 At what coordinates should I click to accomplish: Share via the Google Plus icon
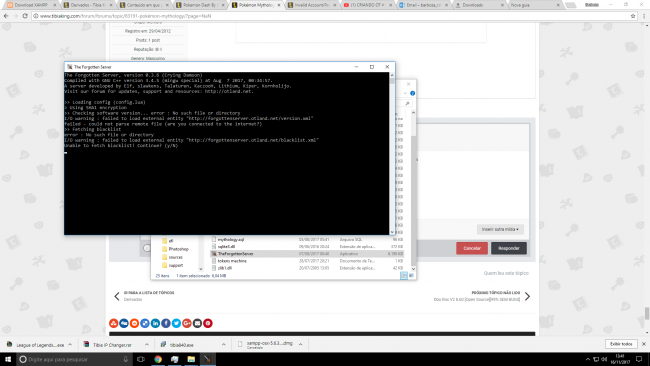point(187,323)
